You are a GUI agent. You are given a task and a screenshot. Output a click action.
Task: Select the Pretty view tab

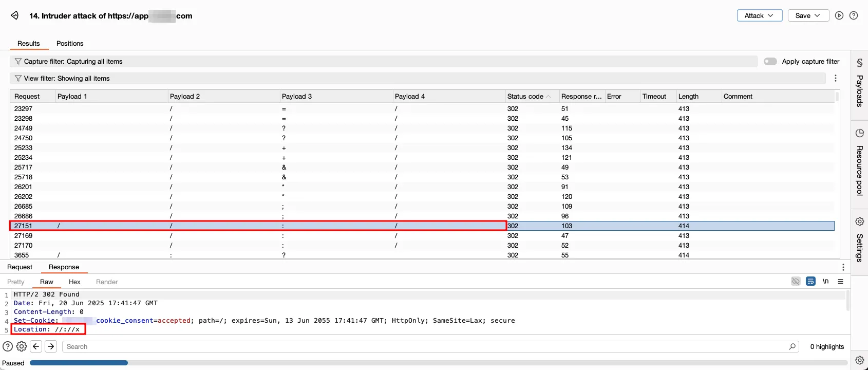16,282
